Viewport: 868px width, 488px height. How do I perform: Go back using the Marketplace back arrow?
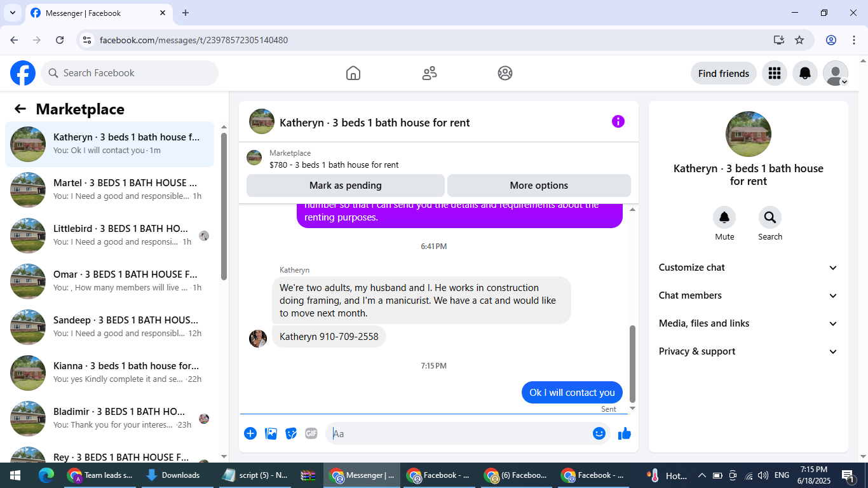coord(20,109)
